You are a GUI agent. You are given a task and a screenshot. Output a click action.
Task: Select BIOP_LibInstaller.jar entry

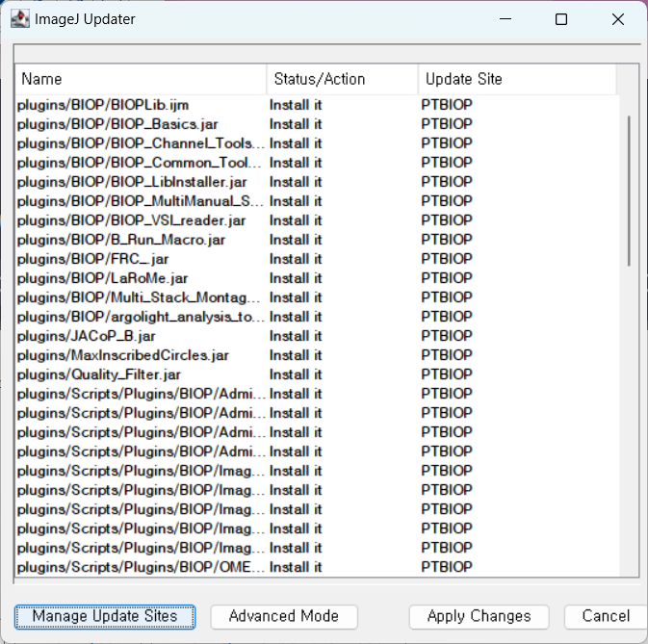(318, 182)
